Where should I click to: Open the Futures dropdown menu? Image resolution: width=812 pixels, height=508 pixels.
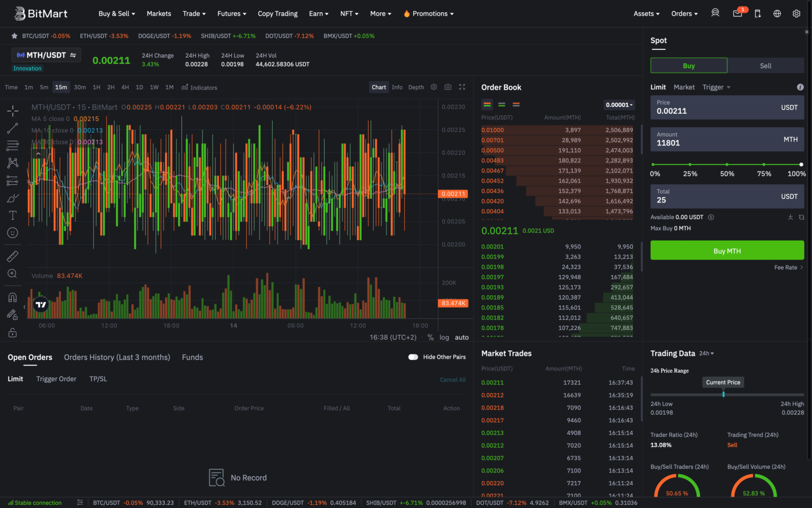232,14
